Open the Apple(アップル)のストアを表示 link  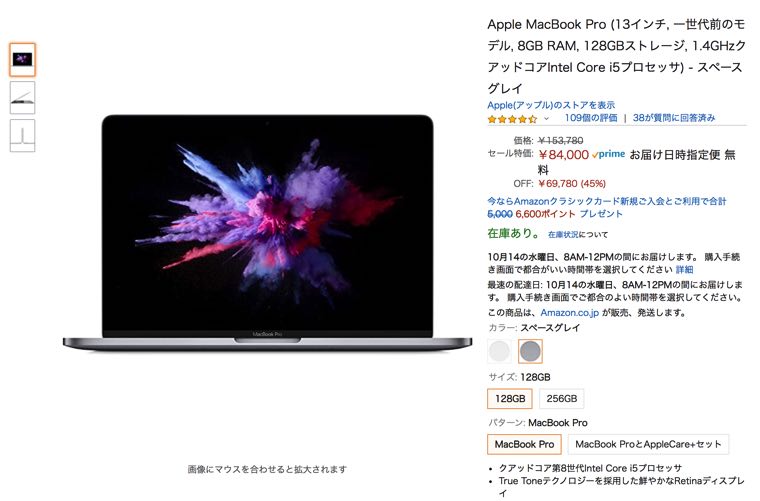(551, 105)
